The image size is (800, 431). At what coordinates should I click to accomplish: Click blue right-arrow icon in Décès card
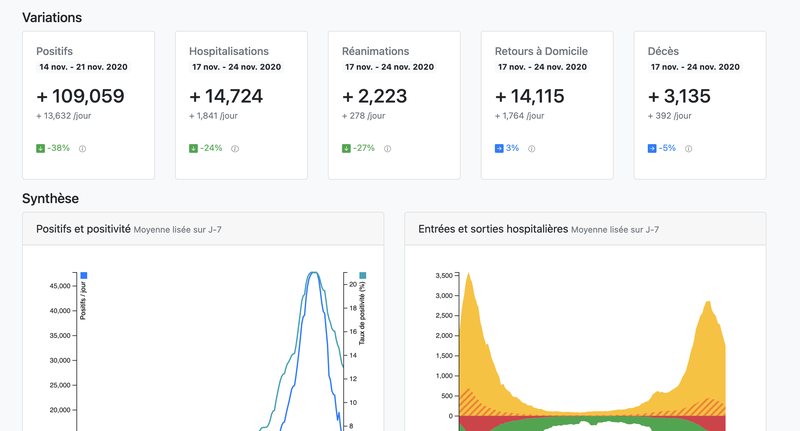click(x=652, y=148)
